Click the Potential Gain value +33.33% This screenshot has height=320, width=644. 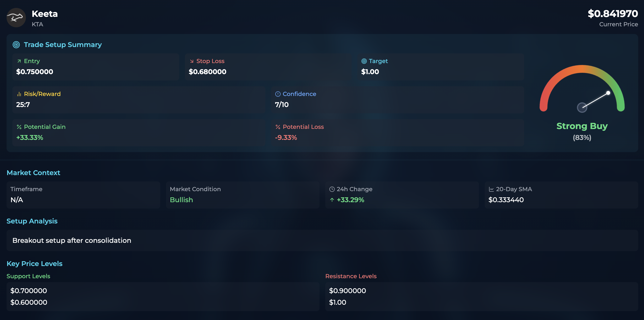[x=30, y=138]
